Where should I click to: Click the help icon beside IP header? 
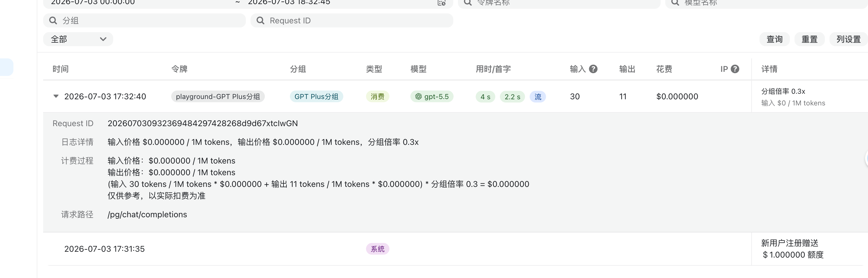tap(735, 69)
